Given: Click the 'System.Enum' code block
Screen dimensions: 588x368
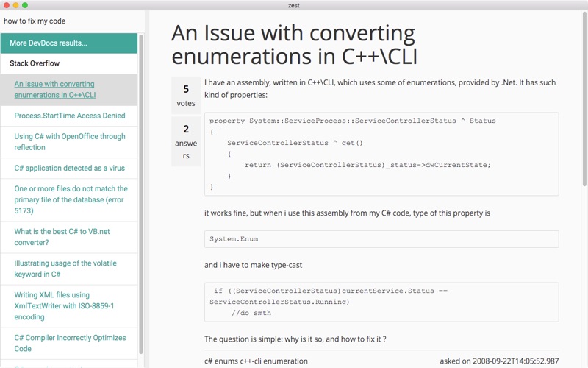Looking at the screenshot, I should click(x=381, y=239).
